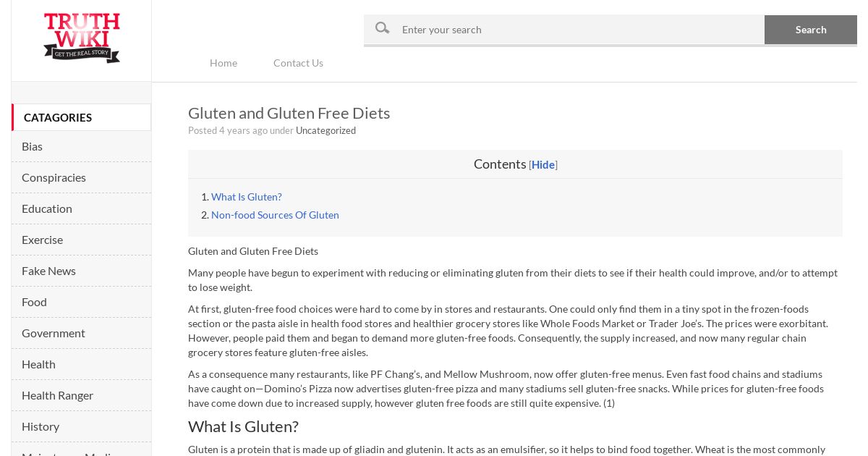Hide the Contents table
Screen dimensions: 868x456
(x=543, y=164)
